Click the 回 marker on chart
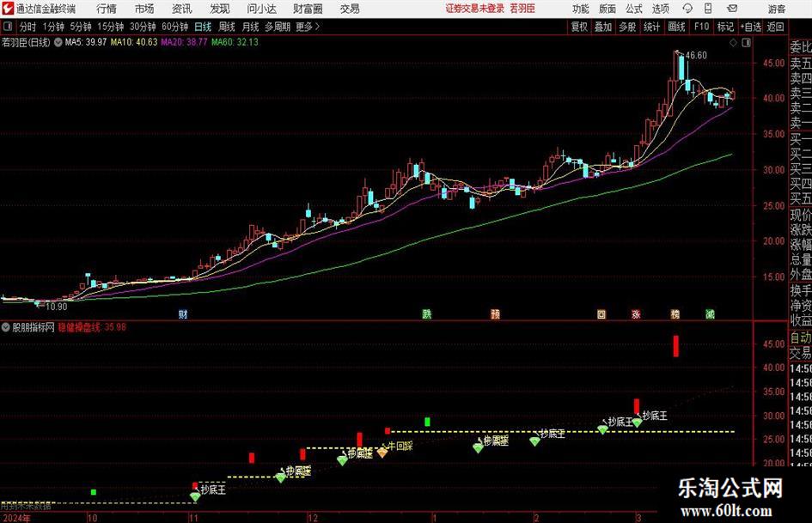Image resolution: width=812 pixels, height=523 pixels. (601, 313)
